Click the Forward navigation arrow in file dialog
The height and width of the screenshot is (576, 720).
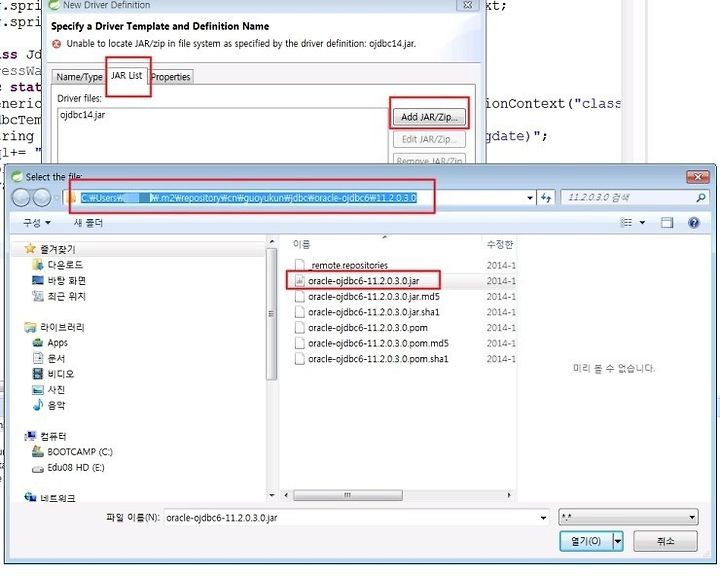[x=42, y=198]
